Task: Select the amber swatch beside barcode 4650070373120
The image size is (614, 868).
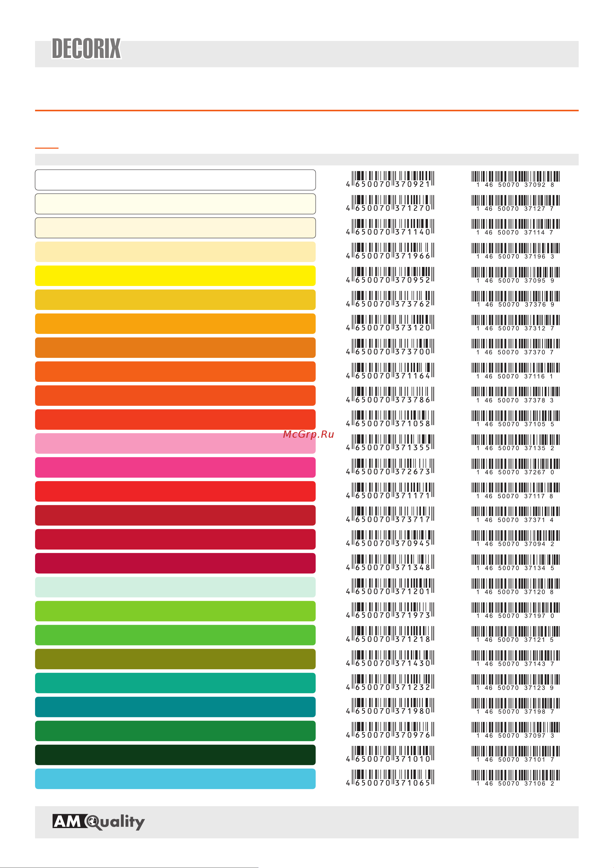Action: click(x=175, y=324)
